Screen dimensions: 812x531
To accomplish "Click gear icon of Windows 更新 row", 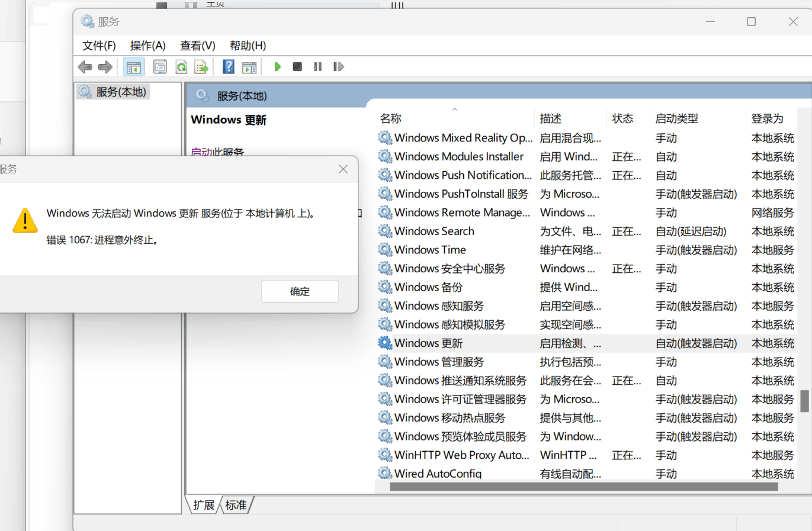I will pos(385,343).
